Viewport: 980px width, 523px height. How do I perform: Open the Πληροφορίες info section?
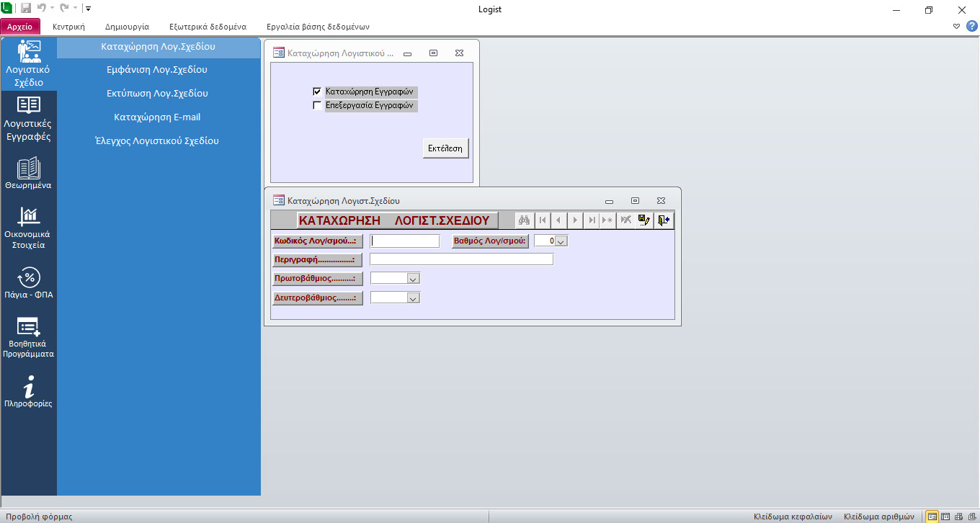28,391
